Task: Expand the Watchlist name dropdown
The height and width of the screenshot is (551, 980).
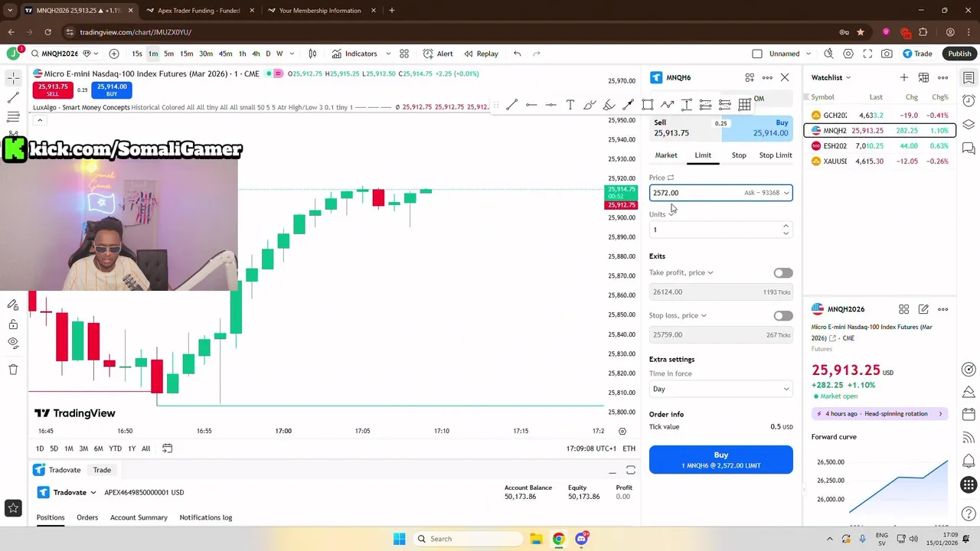Action: point(831,77)
